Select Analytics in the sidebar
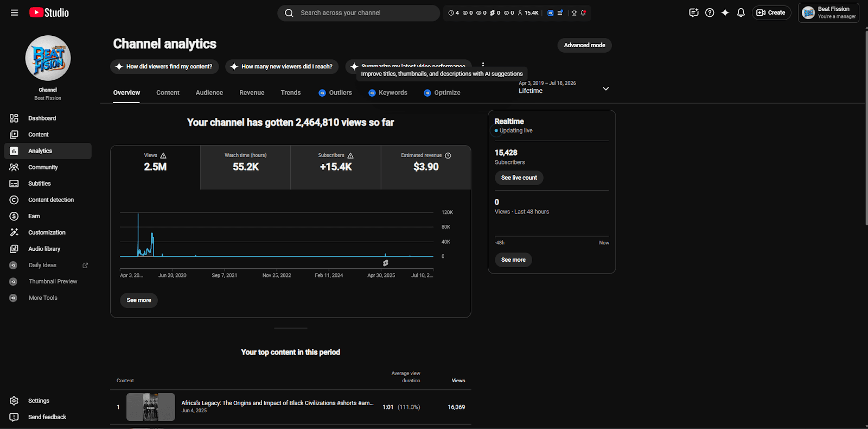868x429 pixels. click(48, 151)
